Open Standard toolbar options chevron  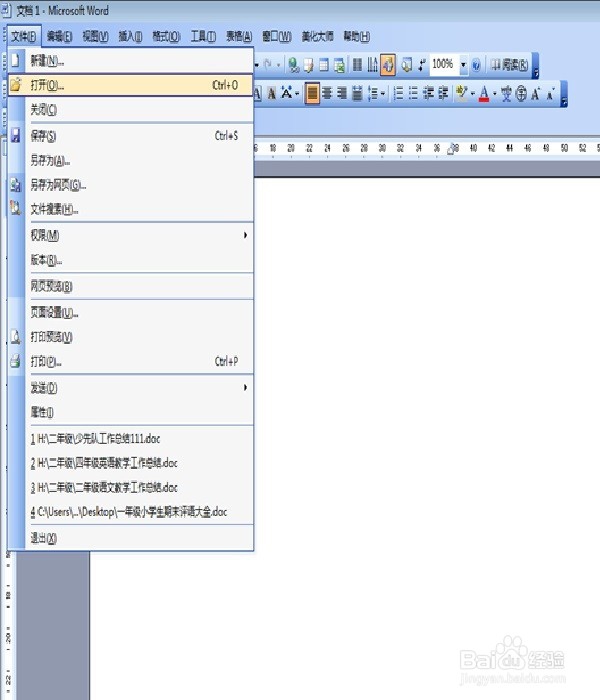[x=536, y=66]
